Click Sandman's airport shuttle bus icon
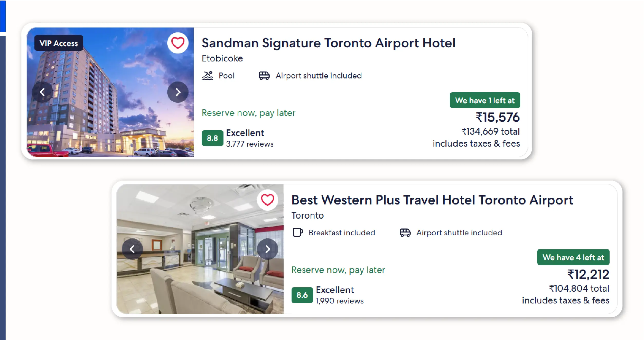Viewport: 644px width, 340px height. click(x=264, y=76)
